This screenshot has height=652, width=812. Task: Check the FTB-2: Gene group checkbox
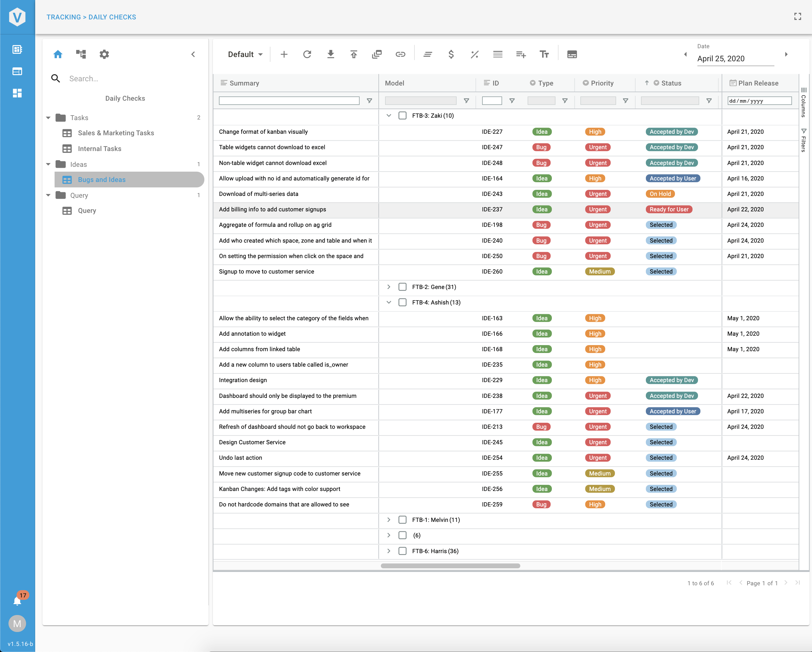click(x=402, y=287)
